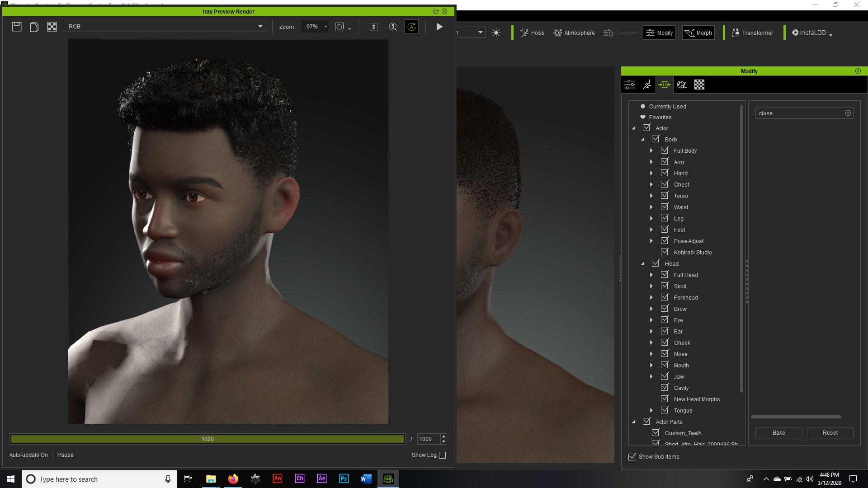Collapse the Actor Parts tree node
Image resolution: width=868 pixels, height=488 pixels.
pos(634,422)
